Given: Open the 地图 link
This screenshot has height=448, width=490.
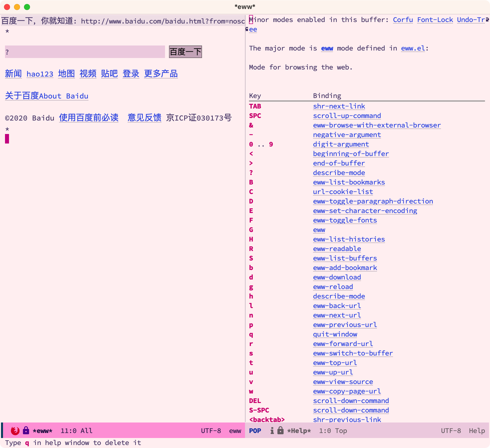Looking at the screenshot, I should [66, 74].
